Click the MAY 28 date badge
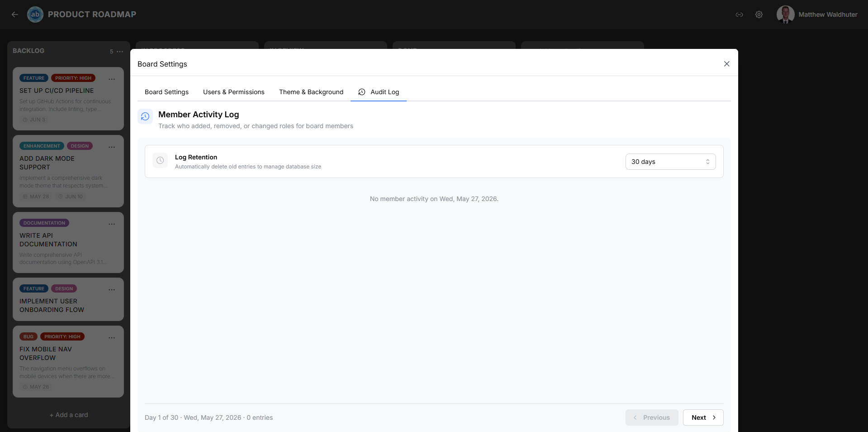868x432 pixels. point(36,197)
